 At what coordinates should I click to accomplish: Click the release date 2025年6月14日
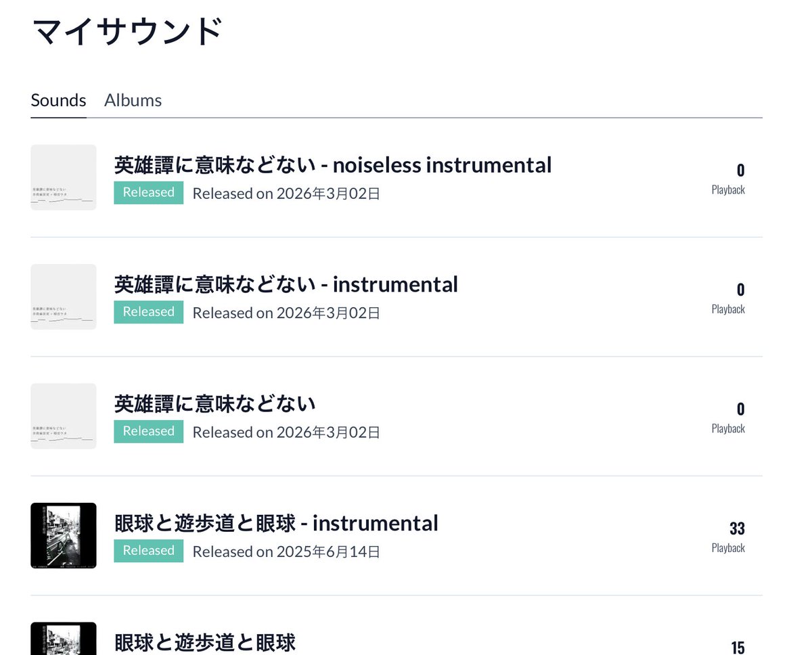pos(286,551)
